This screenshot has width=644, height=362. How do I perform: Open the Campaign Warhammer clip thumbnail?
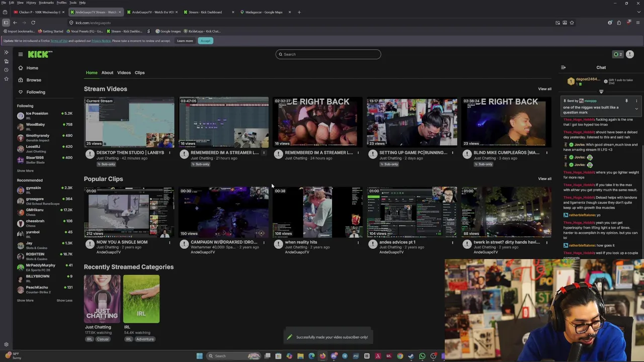tap(224, 212)
